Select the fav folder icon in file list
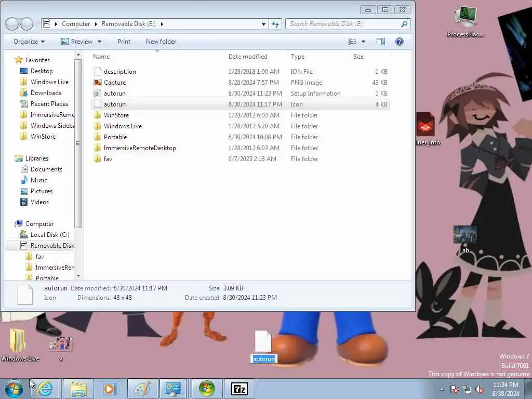 (x=98, y=159)
